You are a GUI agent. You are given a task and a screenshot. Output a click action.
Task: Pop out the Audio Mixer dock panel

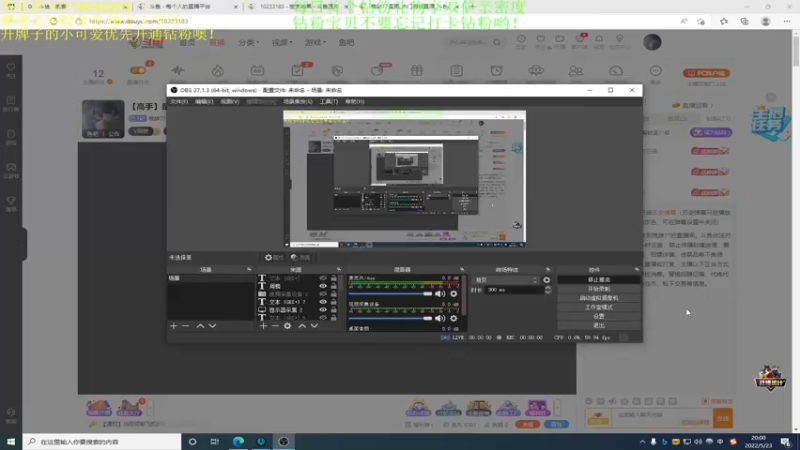pyautogui.click(x=462, y=269)
